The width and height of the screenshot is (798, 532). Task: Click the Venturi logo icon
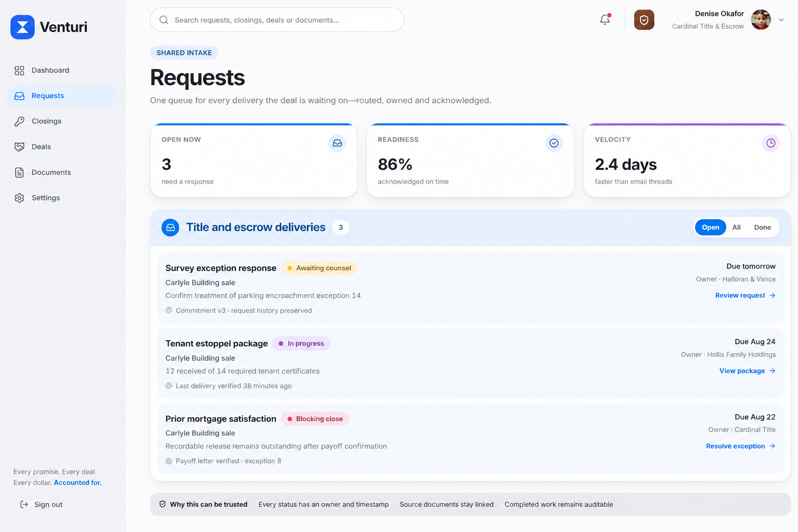click(x=22, y=27)
